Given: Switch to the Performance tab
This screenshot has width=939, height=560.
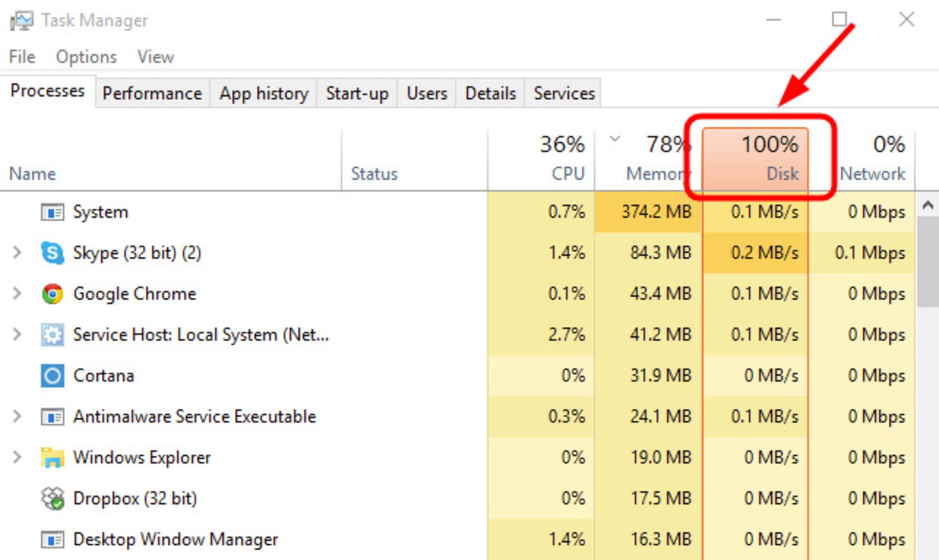Looking at the screenshot, I should (x=152, y=93).
